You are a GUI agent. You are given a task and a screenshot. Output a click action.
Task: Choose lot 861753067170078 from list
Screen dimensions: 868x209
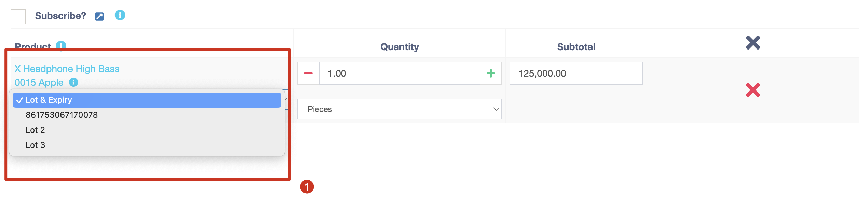62,115
